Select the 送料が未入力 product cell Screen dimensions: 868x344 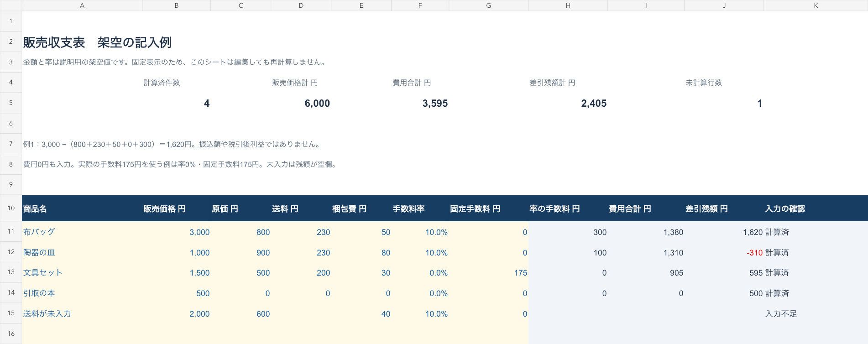click(82, 313)
